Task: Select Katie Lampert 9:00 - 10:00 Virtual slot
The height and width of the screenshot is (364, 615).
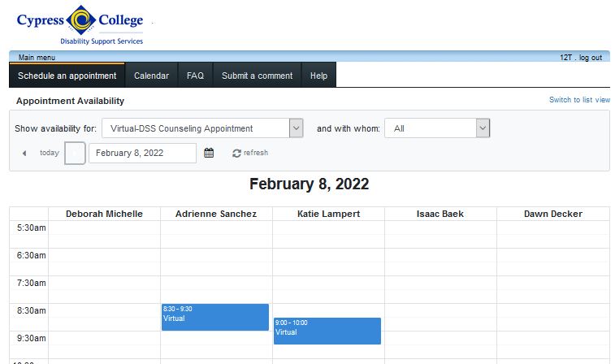Action: (327, 331)
